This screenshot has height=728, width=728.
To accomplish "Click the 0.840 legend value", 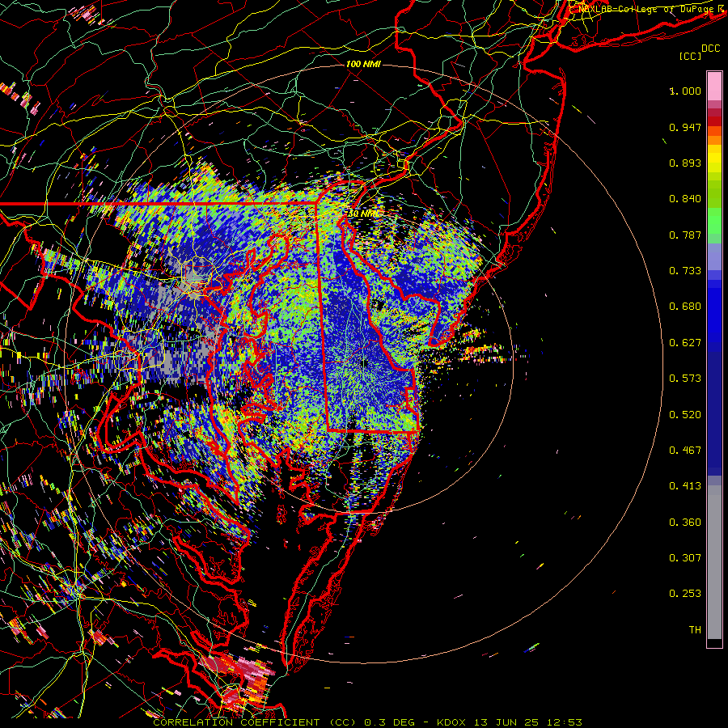I will coord(685,199).
